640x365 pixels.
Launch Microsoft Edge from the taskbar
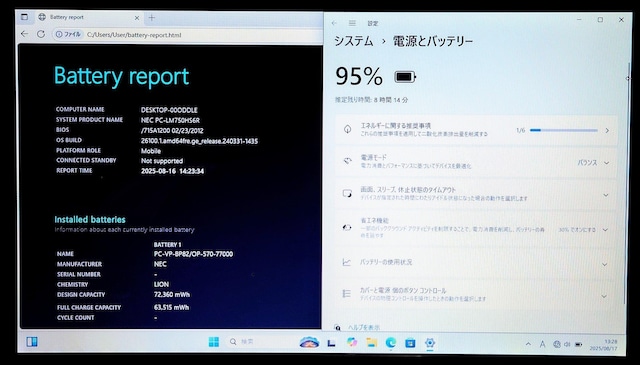click(391, 342)
